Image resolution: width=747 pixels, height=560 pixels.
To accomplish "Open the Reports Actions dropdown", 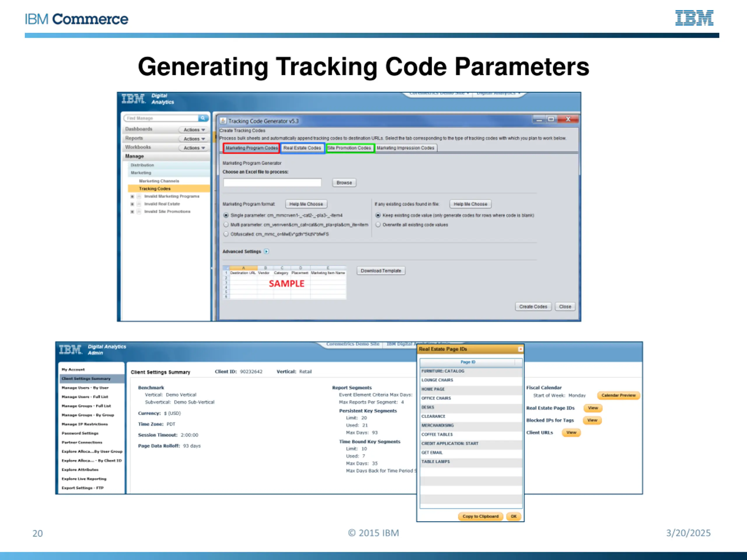I will pos(194,139).
